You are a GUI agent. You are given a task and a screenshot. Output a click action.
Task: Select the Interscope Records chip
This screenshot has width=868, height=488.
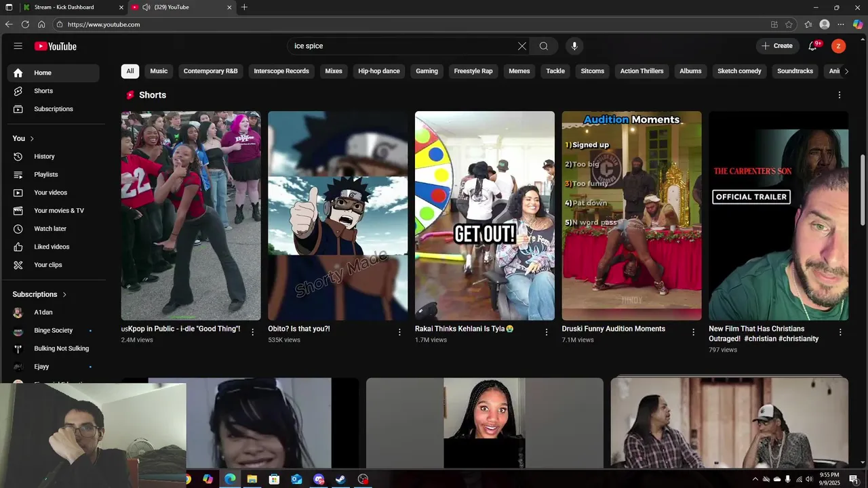[x=281, y=71]
